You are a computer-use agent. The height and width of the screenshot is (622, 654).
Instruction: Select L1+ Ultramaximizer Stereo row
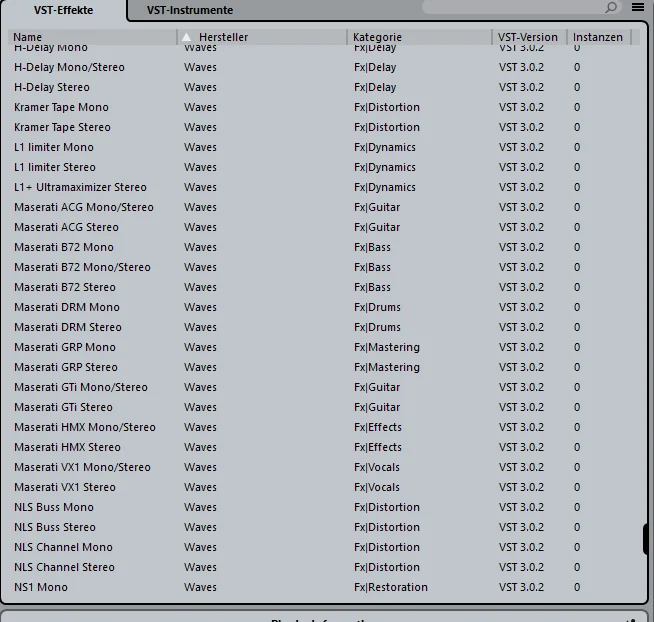pyautogui.click(x=324, y=187)
